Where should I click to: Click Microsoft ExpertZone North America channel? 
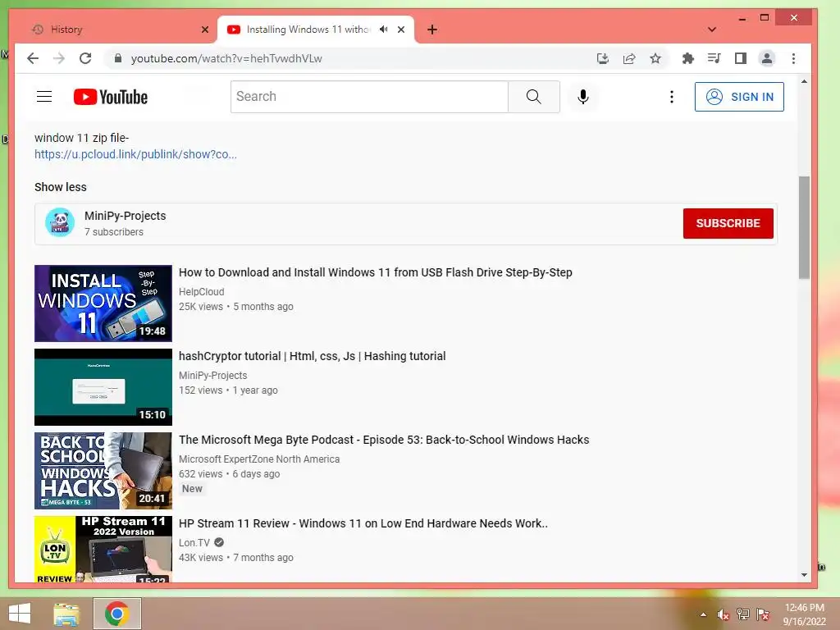[x=258, y=459]
